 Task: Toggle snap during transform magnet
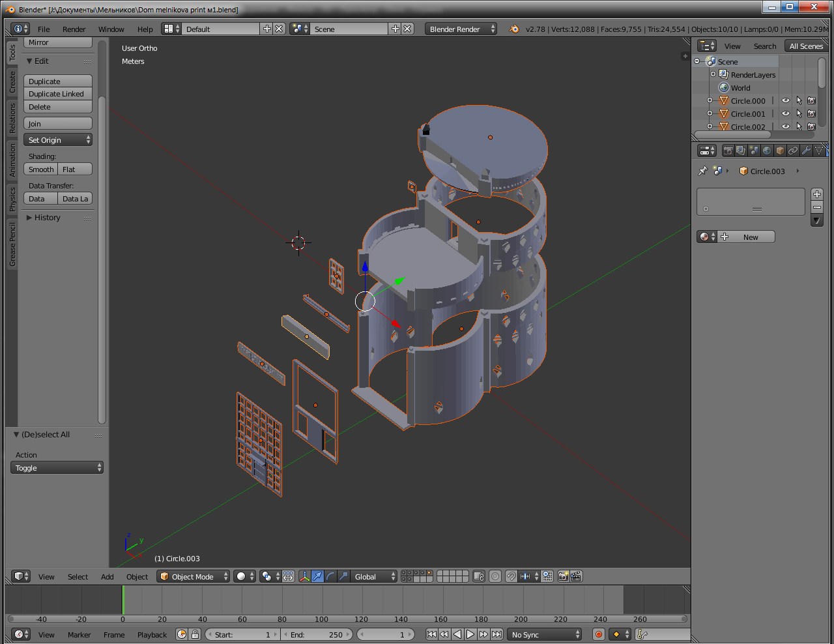click(511, 576)
